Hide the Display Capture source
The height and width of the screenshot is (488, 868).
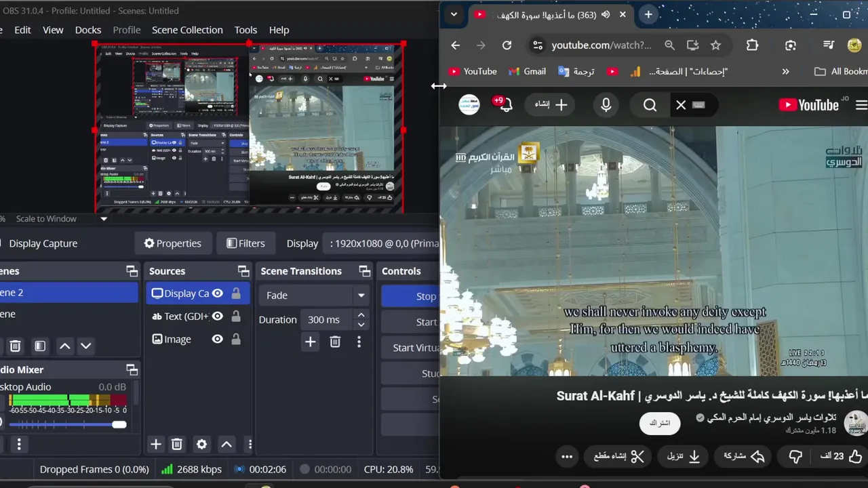tap(217, 293)
